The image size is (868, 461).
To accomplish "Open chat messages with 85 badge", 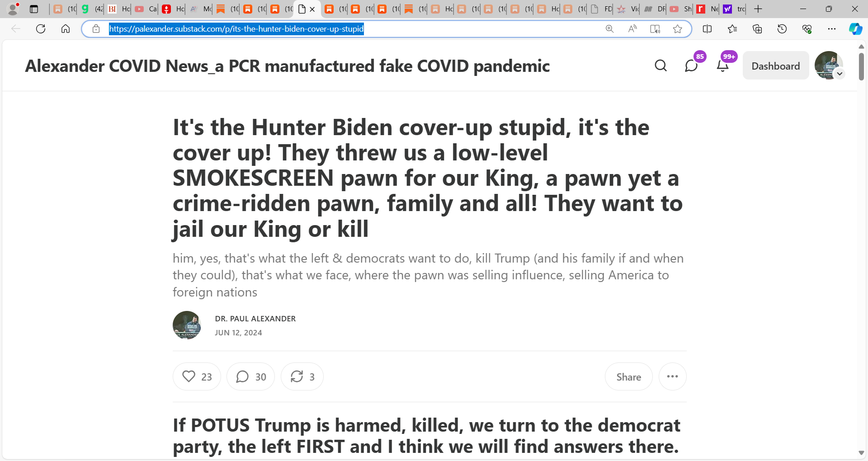I will click(x=691, y=66).
